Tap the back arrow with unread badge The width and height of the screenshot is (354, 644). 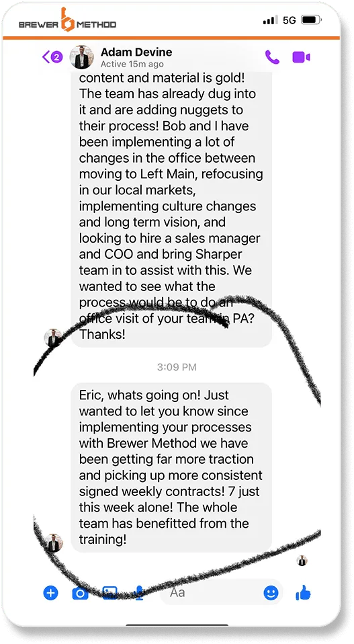click(x=52, y=56)
